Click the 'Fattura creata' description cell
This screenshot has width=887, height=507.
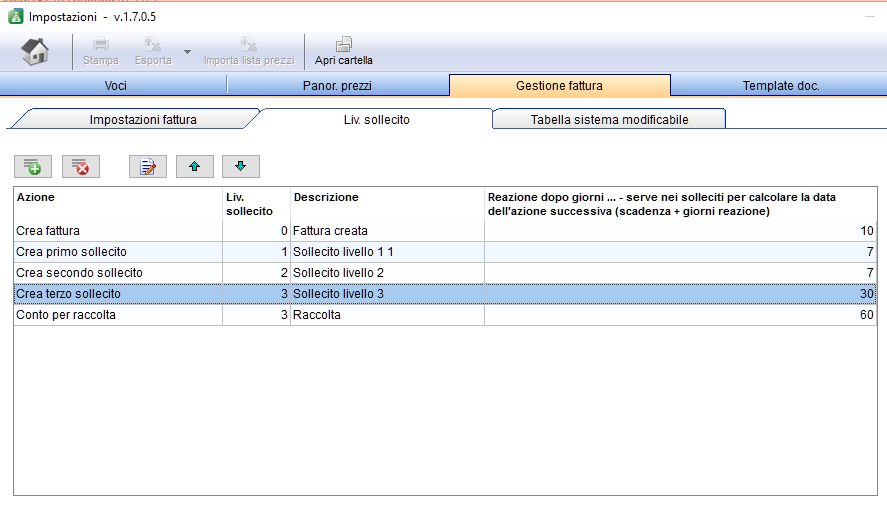[387, 231]
